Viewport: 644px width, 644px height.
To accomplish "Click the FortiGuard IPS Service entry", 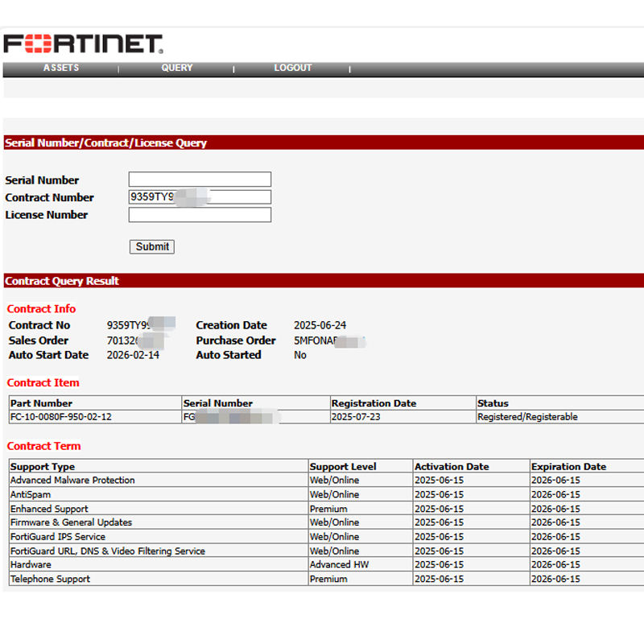I will click(x=58, y=537).
